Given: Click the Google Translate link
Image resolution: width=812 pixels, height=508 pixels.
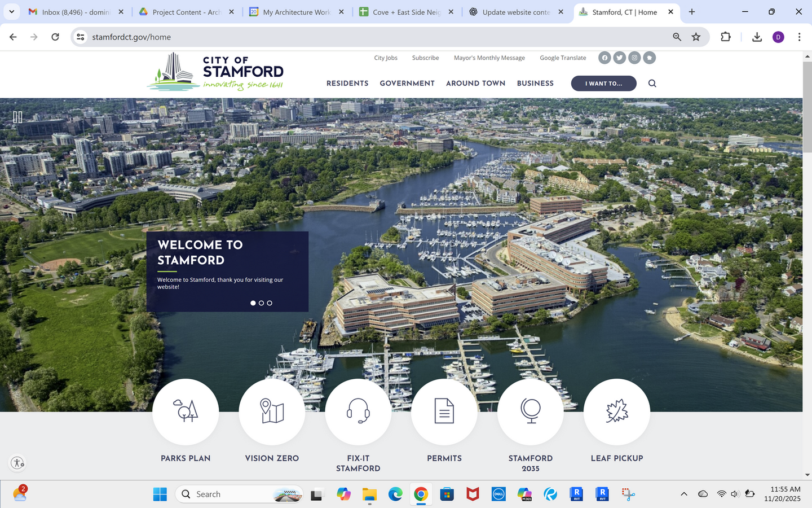Looking at the screenshot, I should 563,58.
